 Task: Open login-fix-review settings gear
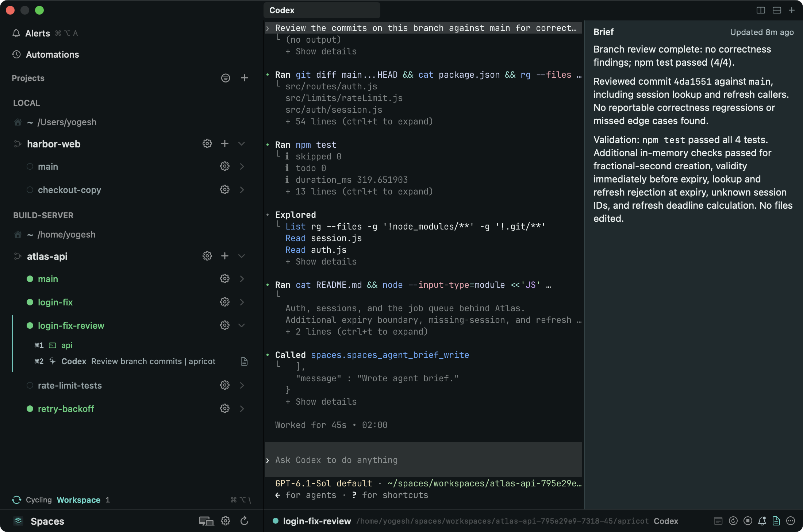coord(225,325)
